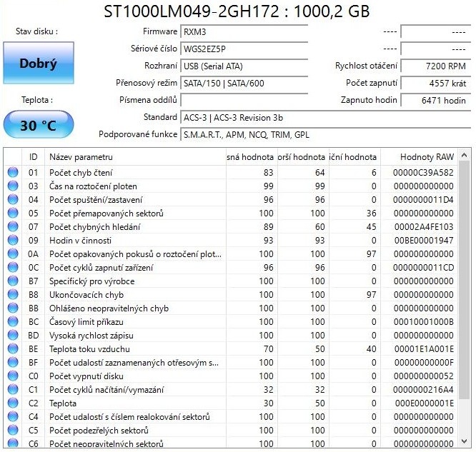Screen dimensions: 476x452
Task: Click the status circle icon for row 01
Action: (x=13, y=172)
